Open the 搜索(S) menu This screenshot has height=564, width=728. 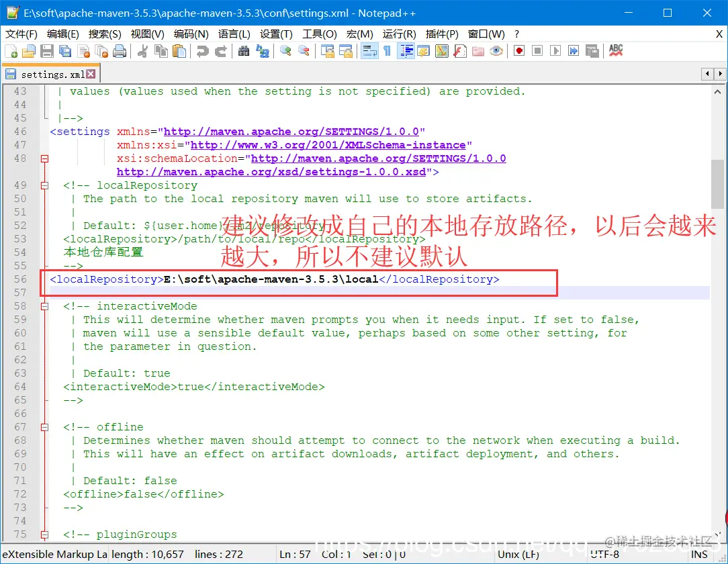(105, 34)
